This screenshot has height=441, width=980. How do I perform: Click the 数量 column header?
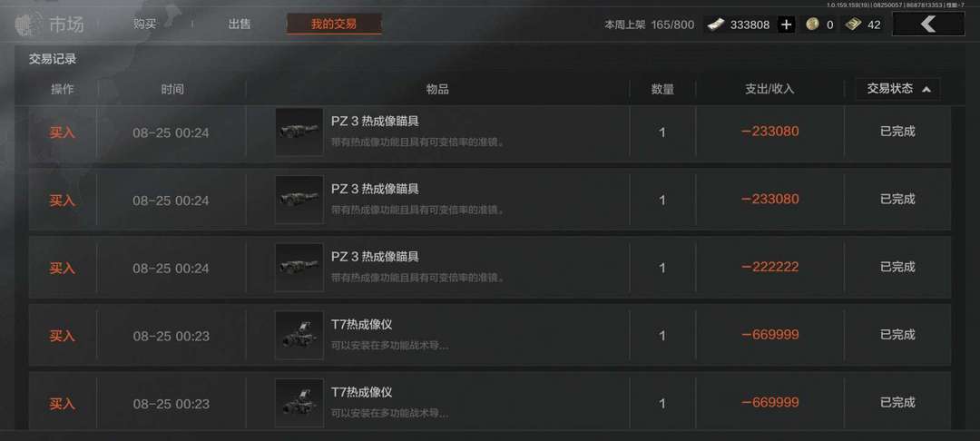[662, 89]
